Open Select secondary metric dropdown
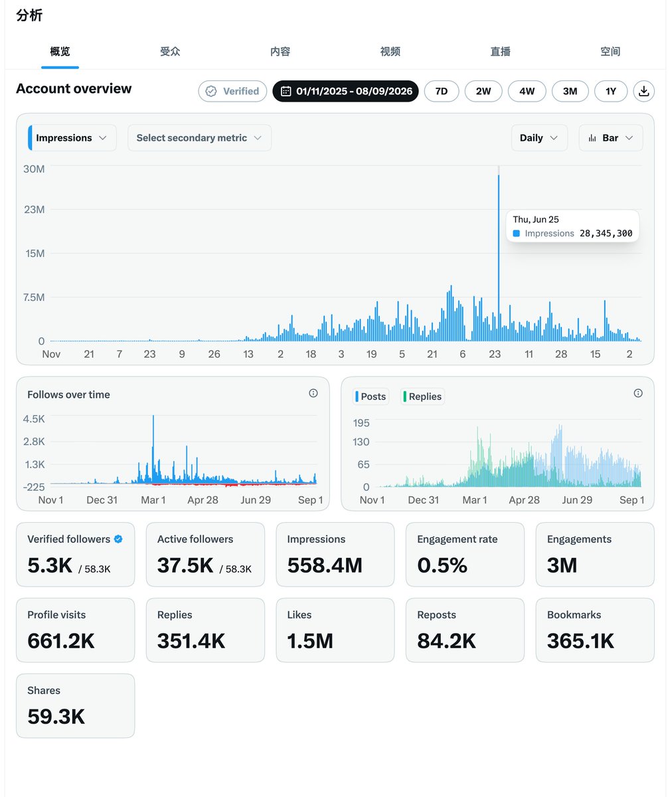 click(x=199, y=137)
